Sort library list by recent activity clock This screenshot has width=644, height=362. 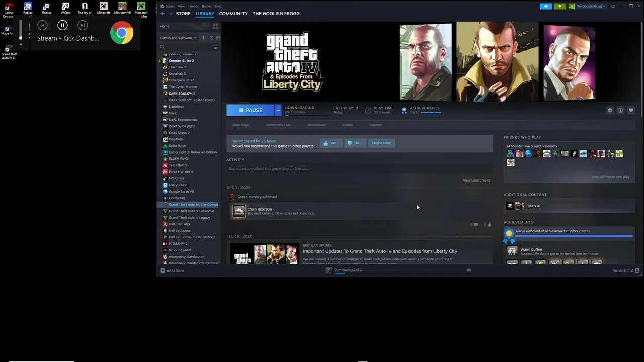point(211,38)
